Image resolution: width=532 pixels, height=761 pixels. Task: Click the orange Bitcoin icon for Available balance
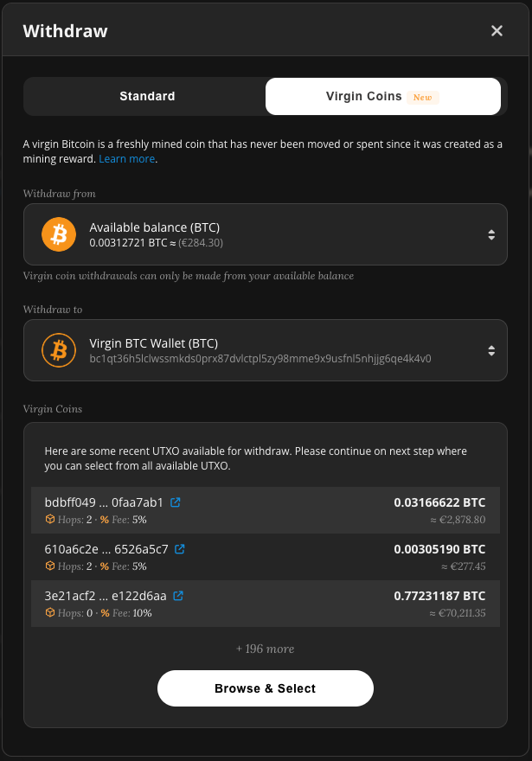point(60,234)
